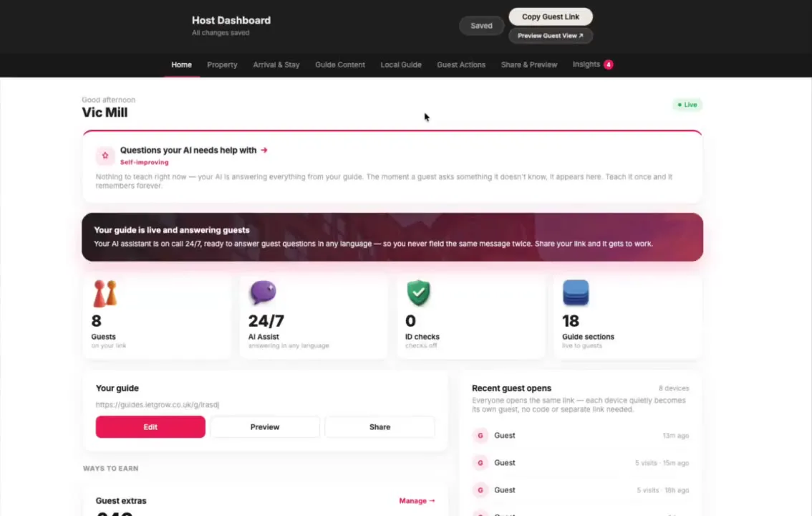Click the arrow after AI questions heading
812x516 pixels.
click(x=264, y=150)
